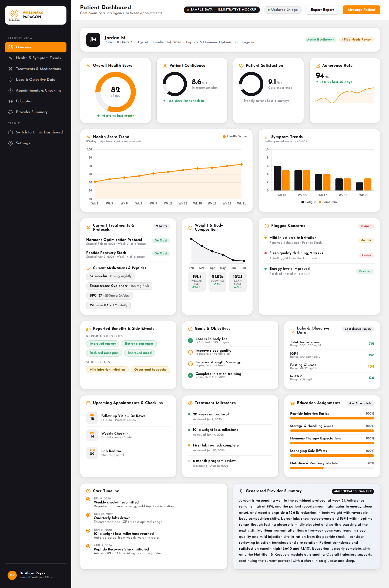This screenshot has width=389, height=588.
Task: Toggle the Improve sleep quality goal circle
Action: pyautogui.click(x=190, y=352)
